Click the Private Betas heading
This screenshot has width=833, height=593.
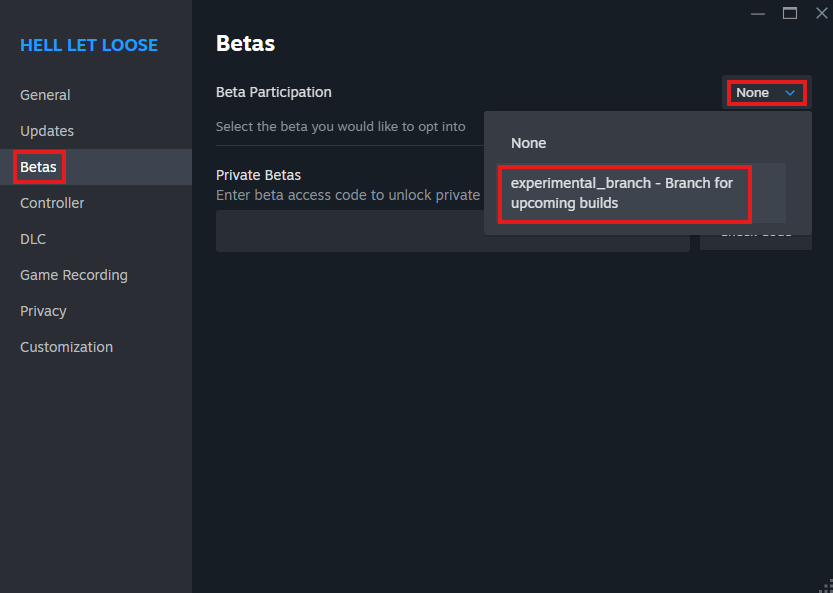pyautogui.click(x=258, y=175)
